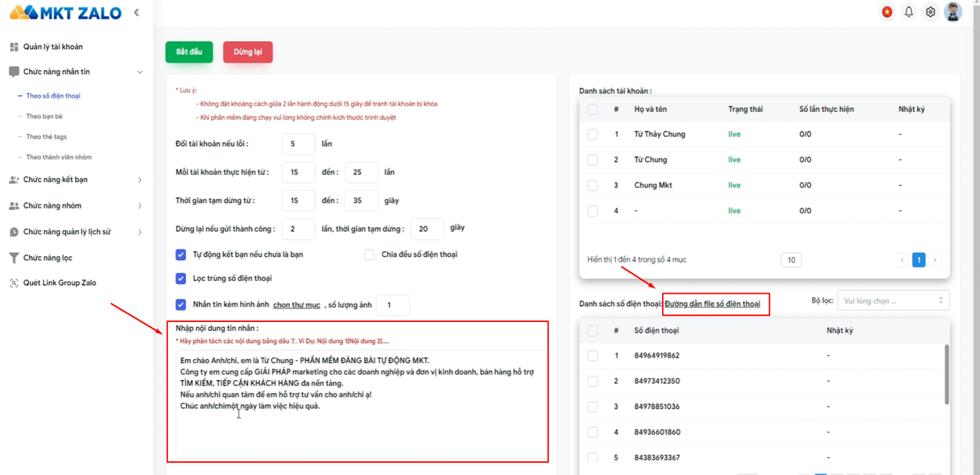
Task: Open Theo thẻ tags menu item
Action: [47, 137]
